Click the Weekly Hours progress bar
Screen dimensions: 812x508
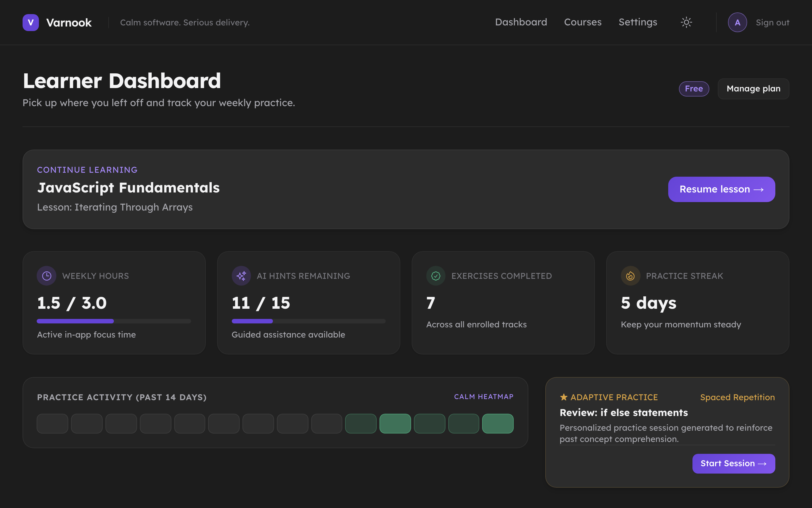114,321
